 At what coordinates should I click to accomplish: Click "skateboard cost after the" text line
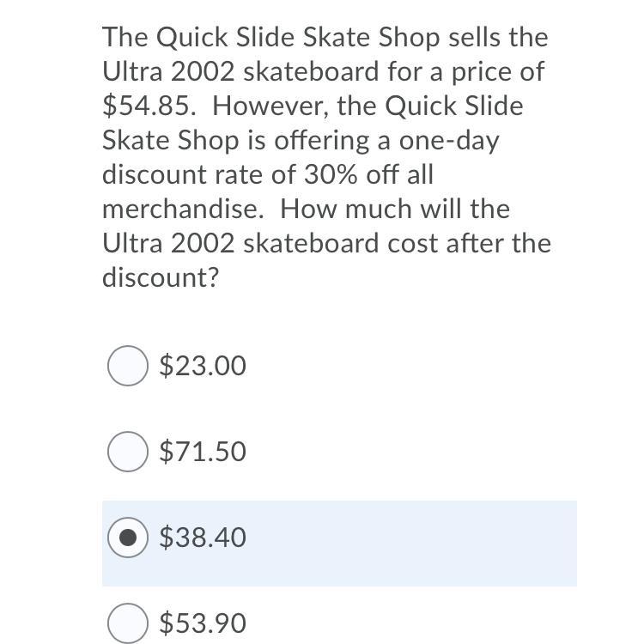[x=397, y=243]
